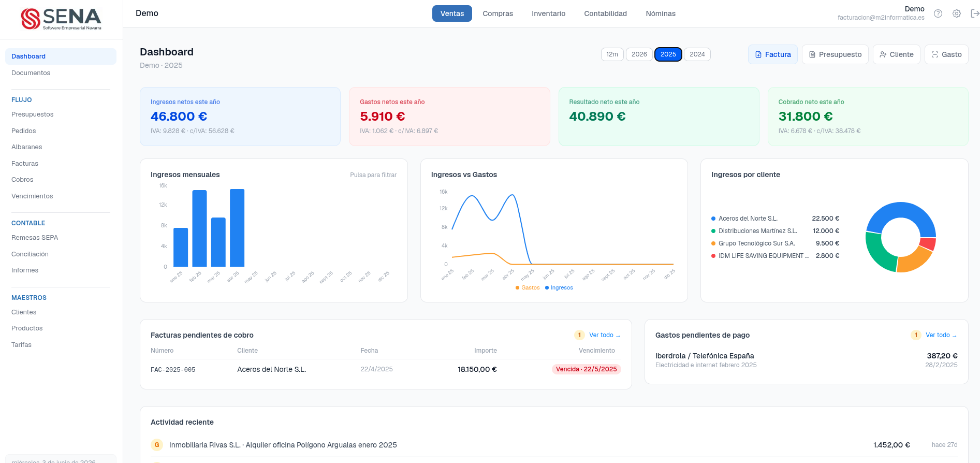Click the Resultado neto este año card
The width and height of the screenshot is (980, 463).
659,117
